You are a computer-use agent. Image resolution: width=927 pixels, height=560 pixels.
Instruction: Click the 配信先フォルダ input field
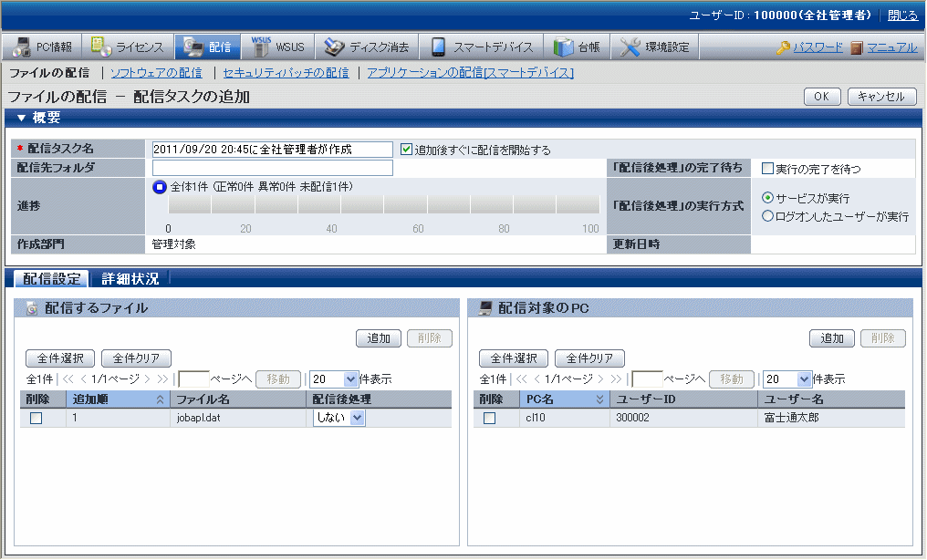coord(272,168)
